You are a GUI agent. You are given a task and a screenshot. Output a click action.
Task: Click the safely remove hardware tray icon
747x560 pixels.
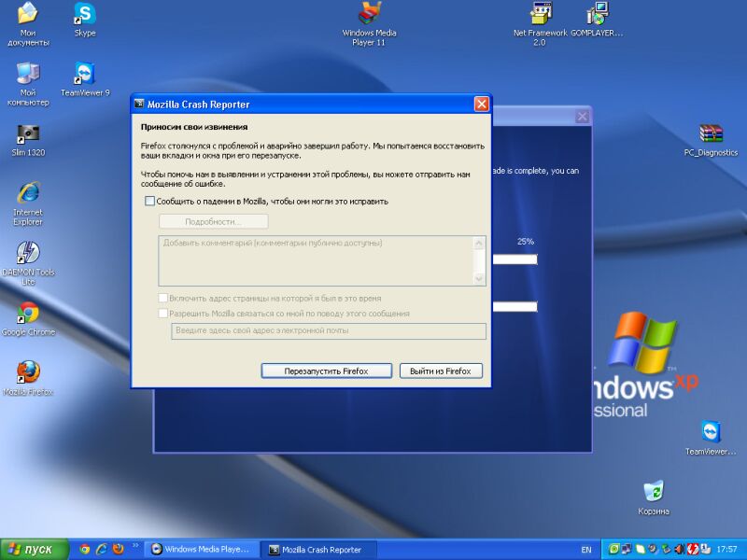(666, 549)
